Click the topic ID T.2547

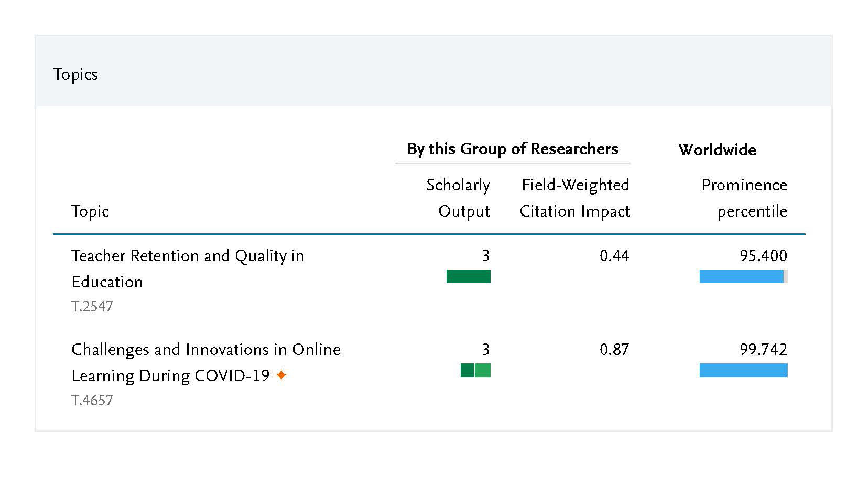[x=92, y=307]
